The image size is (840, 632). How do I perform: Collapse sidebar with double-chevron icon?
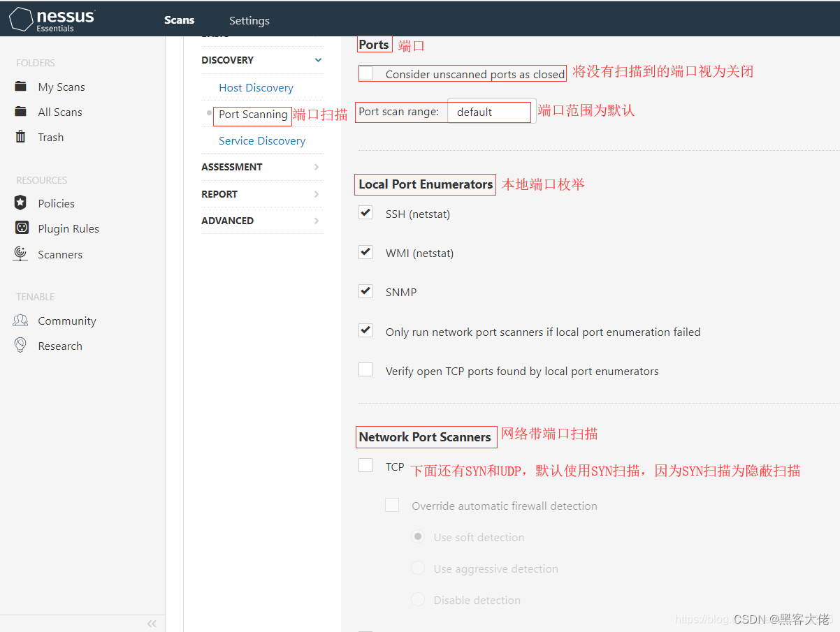[152, 624]
